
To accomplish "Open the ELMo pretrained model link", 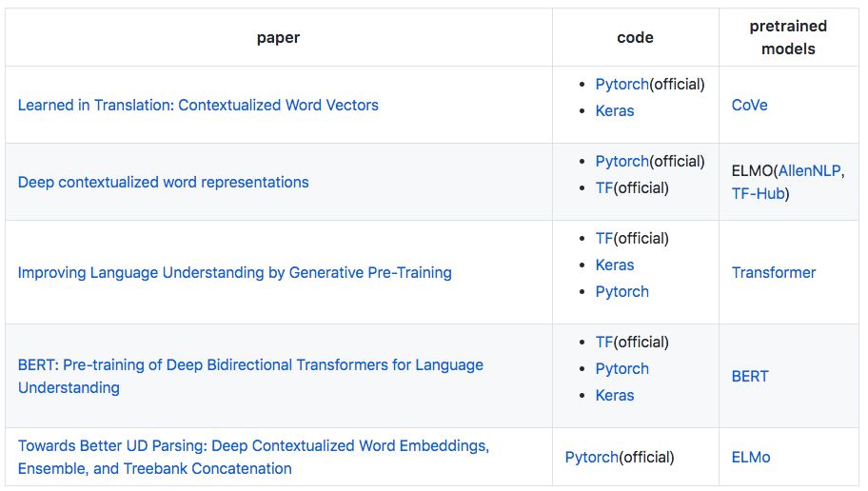I will 751,457.
